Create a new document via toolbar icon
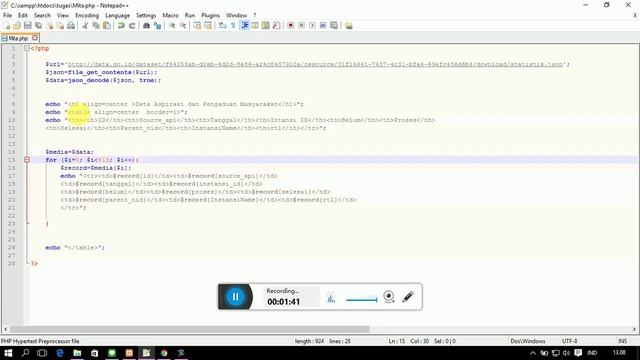This screenshot has width=640, height=360. pos(7,26)
